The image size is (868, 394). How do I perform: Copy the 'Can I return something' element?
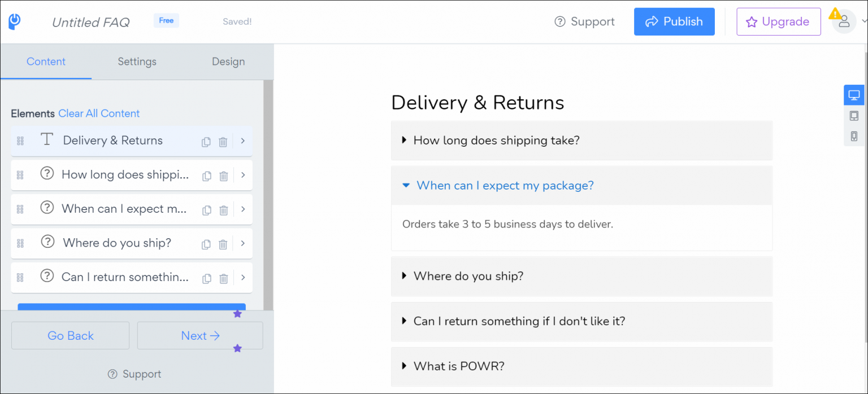(x=207, y=278)
